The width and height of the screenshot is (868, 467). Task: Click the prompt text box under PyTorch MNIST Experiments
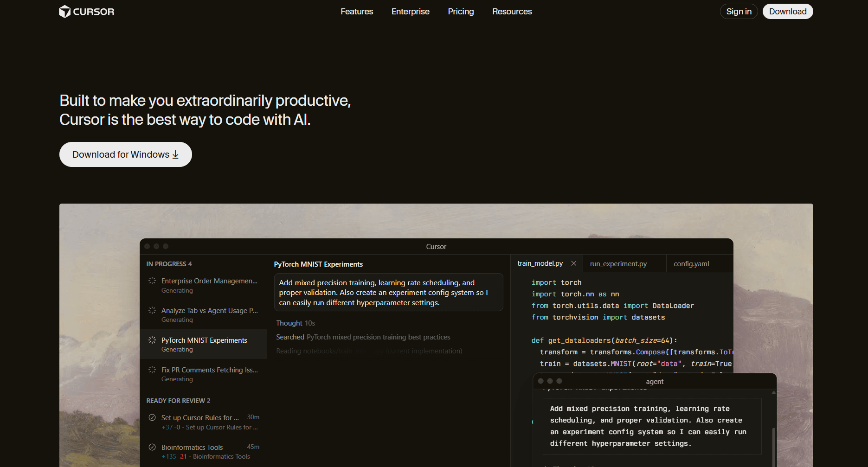[388, 293]
